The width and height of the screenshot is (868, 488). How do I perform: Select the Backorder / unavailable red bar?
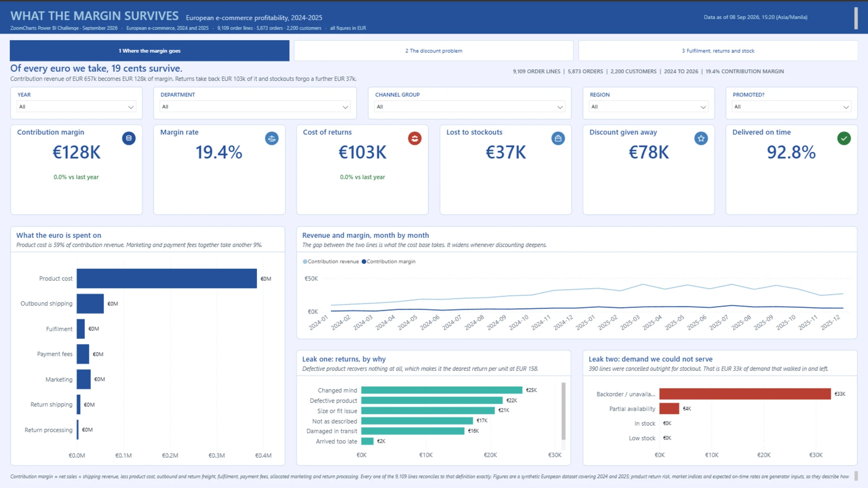point(745,394)
